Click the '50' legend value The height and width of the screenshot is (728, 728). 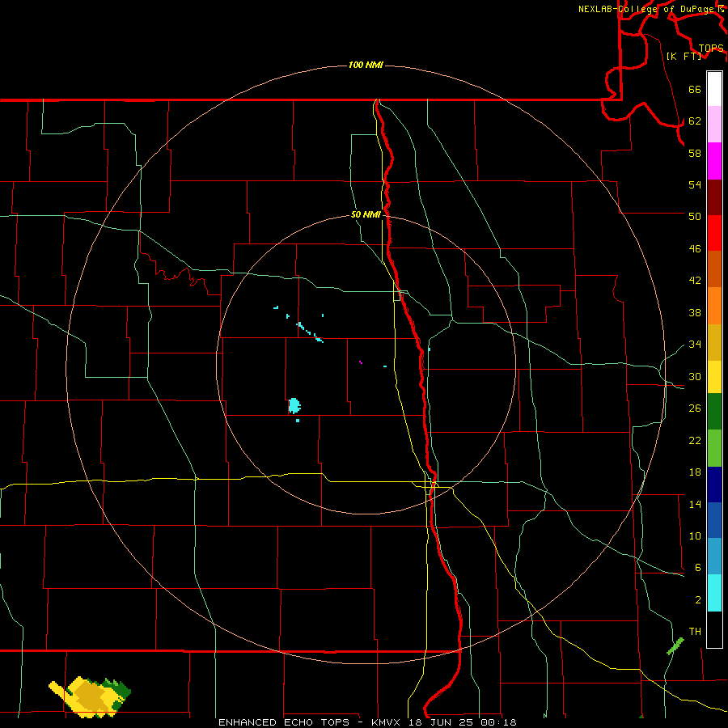coord(695,216)
